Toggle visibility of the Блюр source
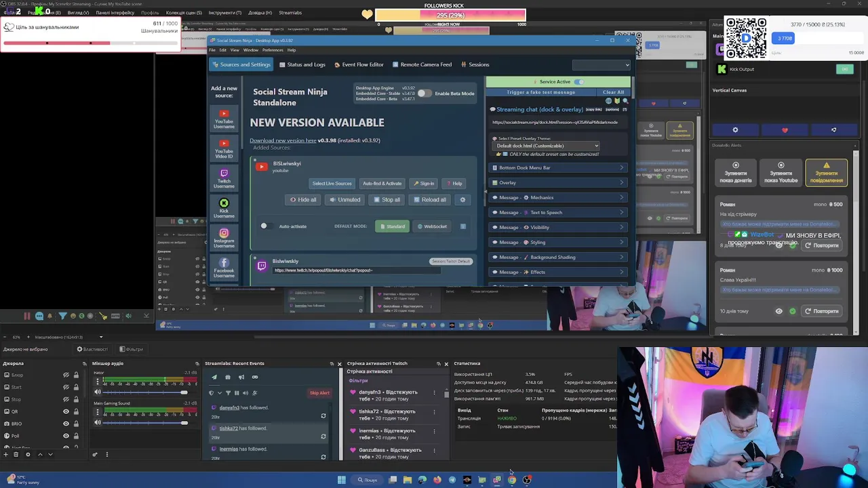 [x=66, y=375]
